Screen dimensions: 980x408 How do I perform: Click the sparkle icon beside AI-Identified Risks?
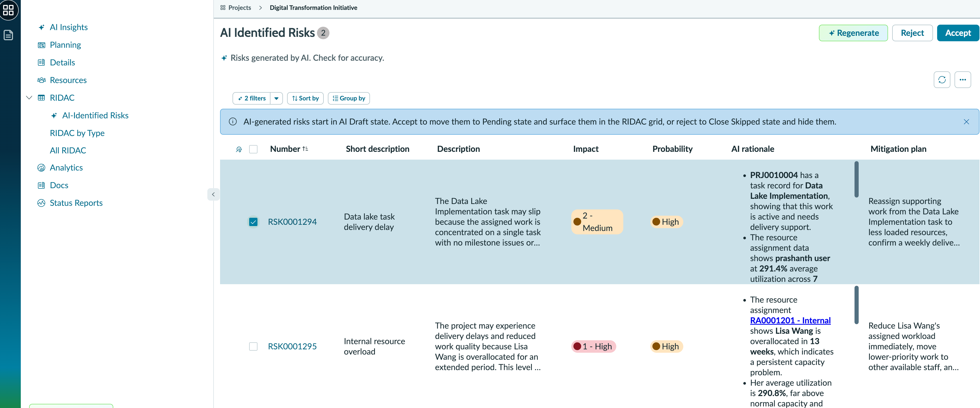(x=54, y=115)
